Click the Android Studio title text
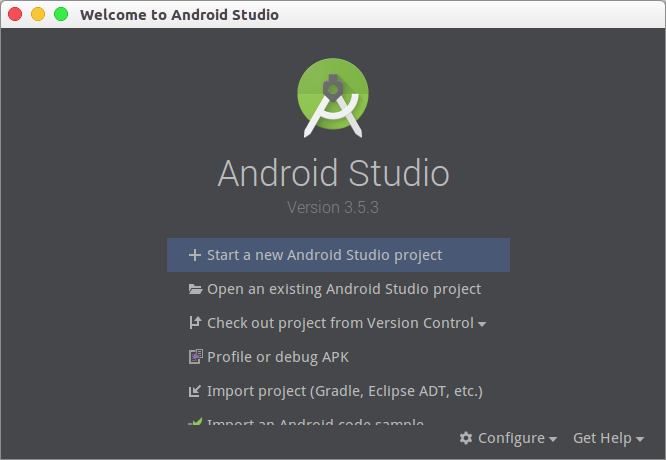The image size is (666, 460). point(333,173)
